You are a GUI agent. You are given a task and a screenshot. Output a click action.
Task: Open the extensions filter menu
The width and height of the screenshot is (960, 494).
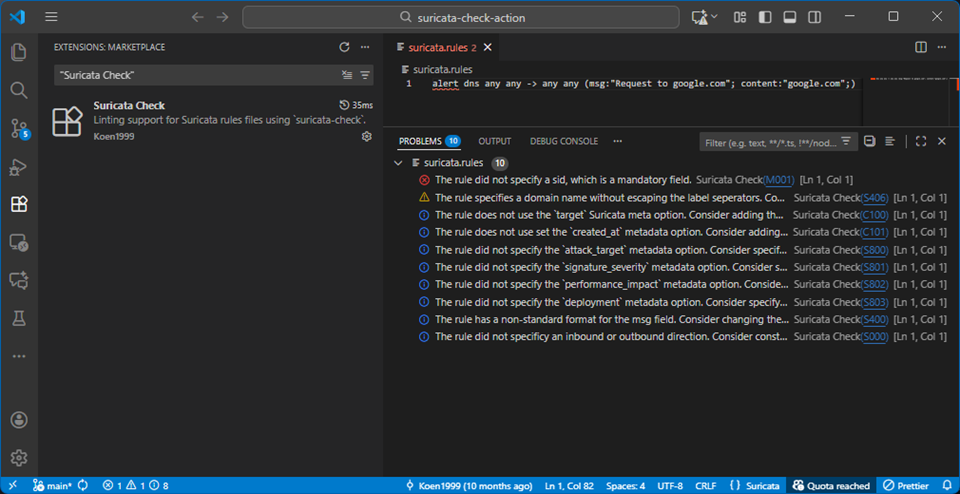365,75
